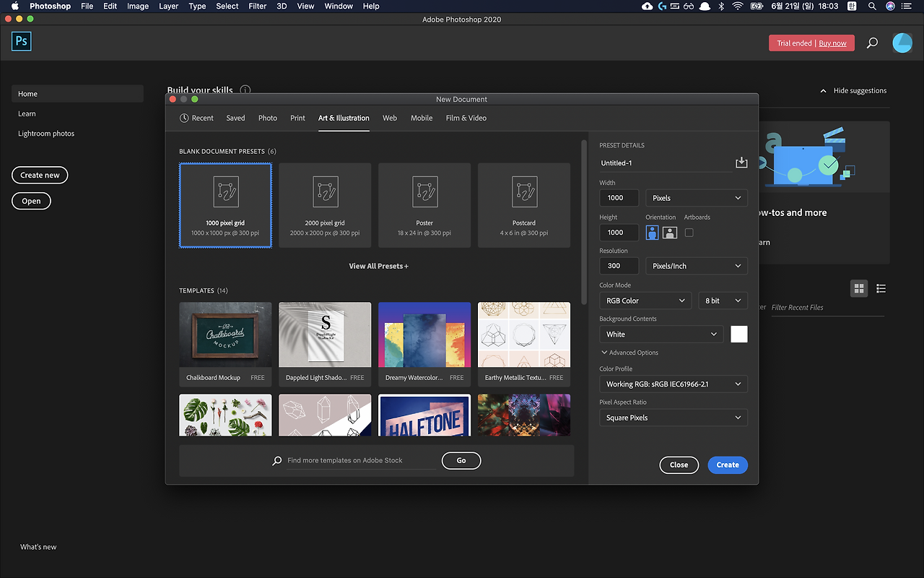The height and width of the screenshot is (578, 924).
Task: Open the Background Contents White dropdown
Action: click(x=661, y=334)
